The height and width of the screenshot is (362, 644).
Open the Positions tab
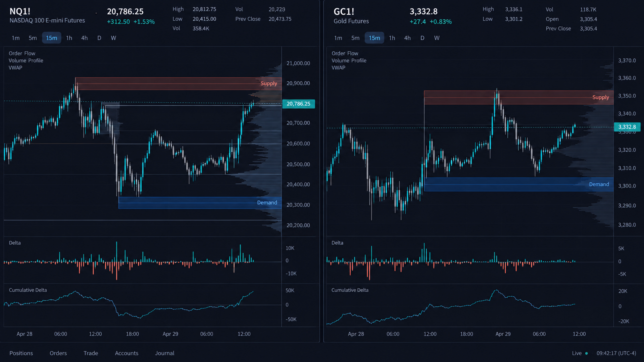21,353
